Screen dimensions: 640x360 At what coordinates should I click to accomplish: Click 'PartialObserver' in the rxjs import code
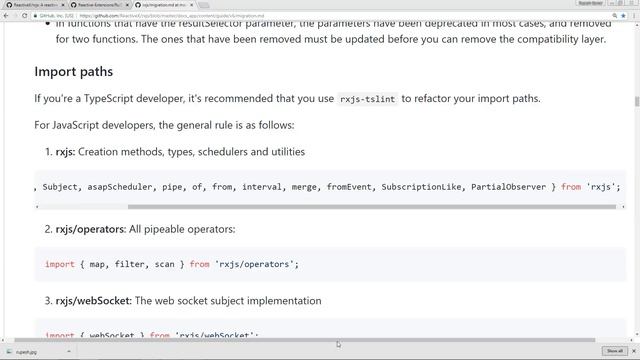pos(508,187)
